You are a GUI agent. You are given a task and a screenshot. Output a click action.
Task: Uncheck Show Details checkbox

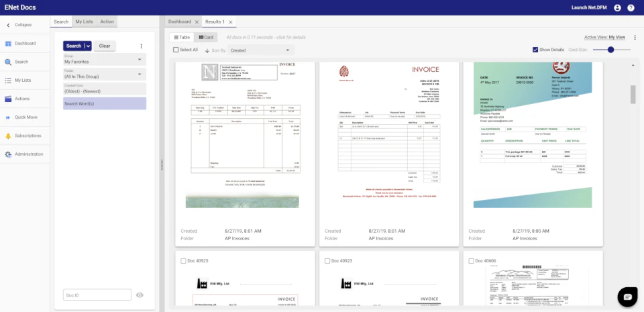[535, 50]
